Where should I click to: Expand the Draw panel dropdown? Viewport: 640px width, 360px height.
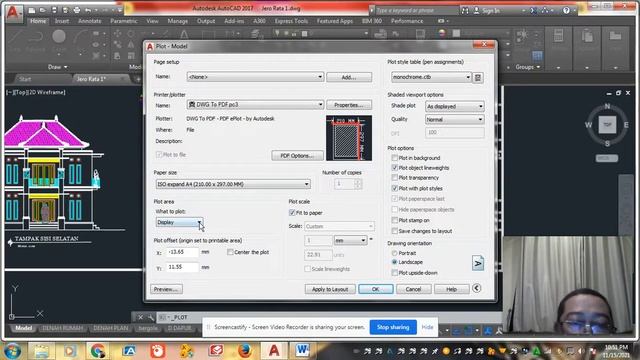pos(58,67)
